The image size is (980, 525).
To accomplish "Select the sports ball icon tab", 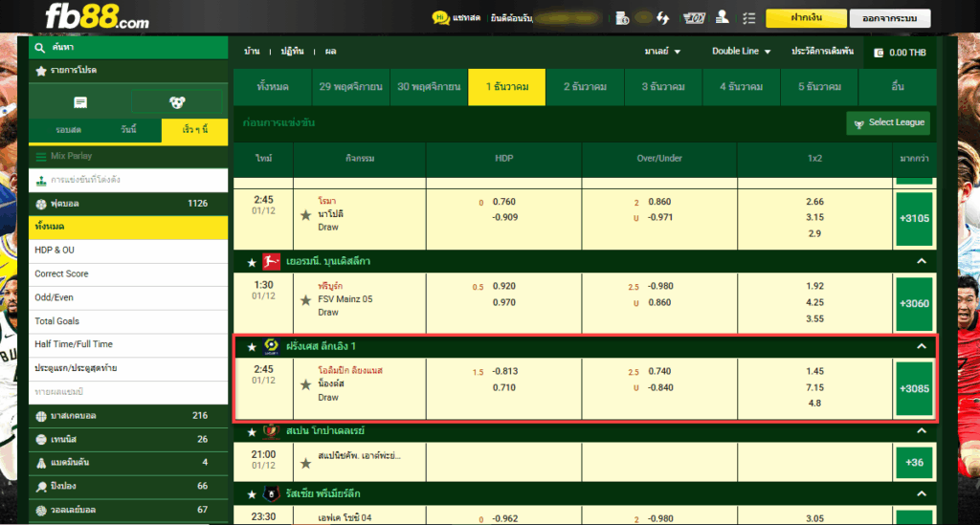I will (177, 102).
